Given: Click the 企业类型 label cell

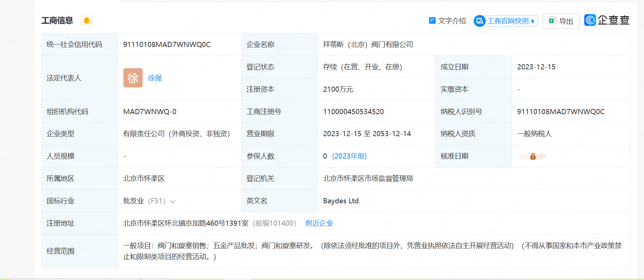Looking at the screenshot, I should tap(79, 134).
